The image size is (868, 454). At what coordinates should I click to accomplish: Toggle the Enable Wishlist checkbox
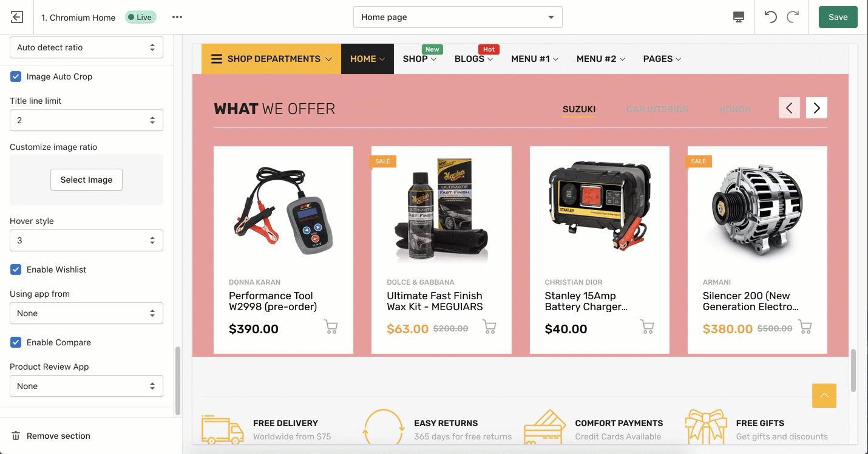point(16,269)
